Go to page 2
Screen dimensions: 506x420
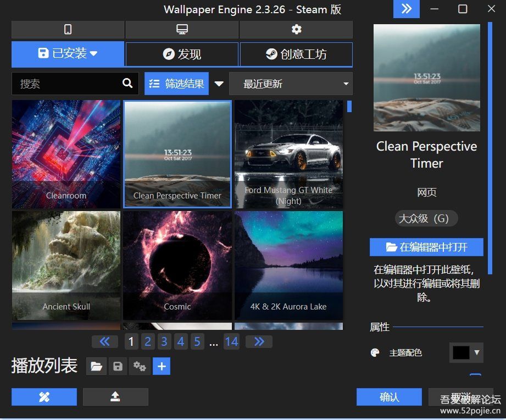(x=148, y=341)
